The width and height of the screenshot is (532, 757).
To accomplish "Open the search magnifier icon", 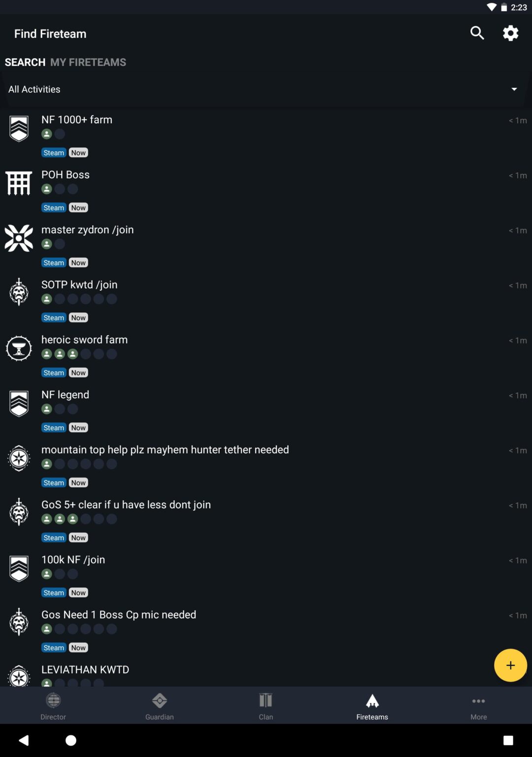I will click(477, 33).
